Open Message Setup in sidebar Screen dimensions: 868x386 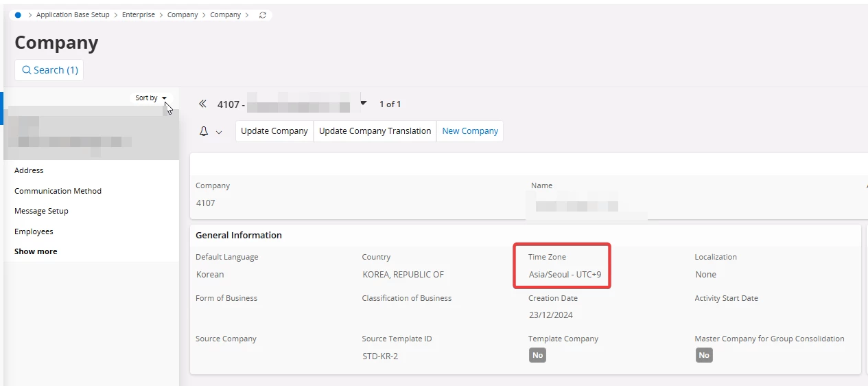pyautogui.click(x=41, y=211)
